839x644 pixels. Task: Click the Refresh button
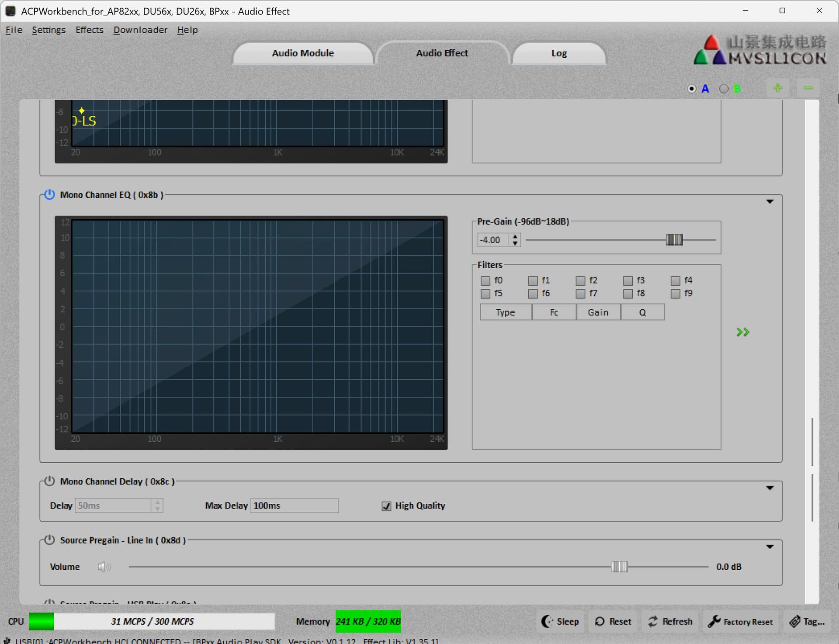coord(670,621)
